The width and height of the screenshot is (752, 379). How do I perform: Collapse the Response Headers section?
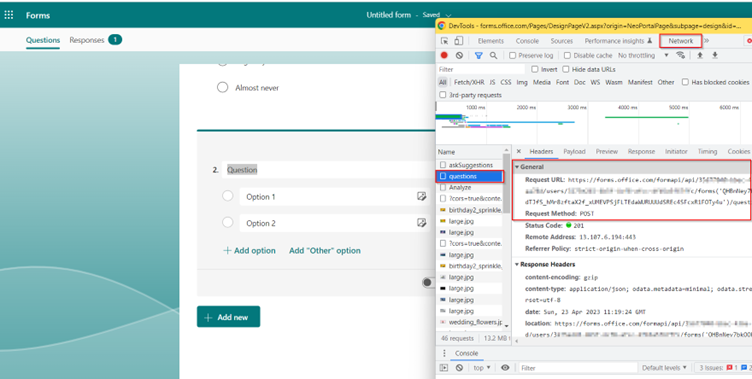point(517,264)
